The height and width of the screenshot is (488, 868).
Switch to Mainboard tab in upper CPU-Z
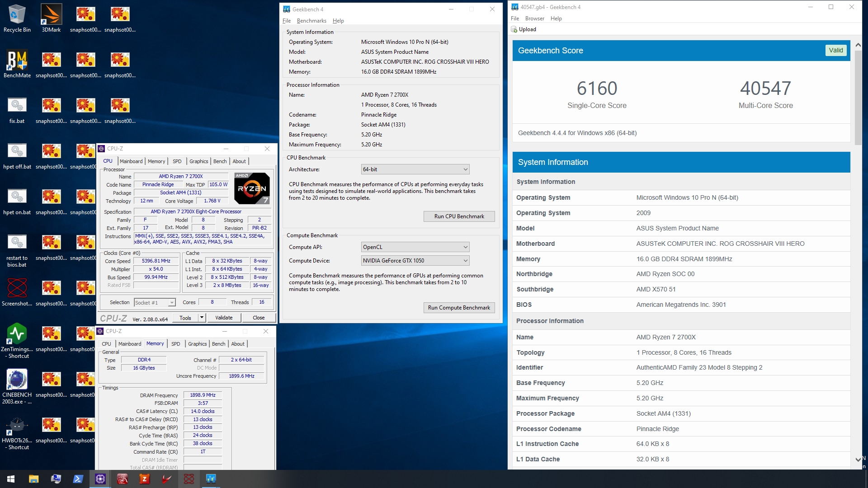click(131, 161)
